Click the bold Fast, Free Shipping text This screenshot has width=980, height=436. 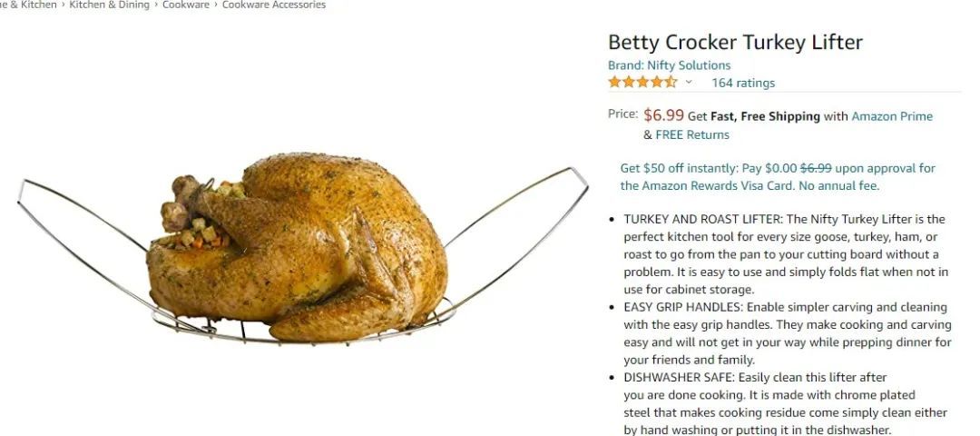pos(765,116)
